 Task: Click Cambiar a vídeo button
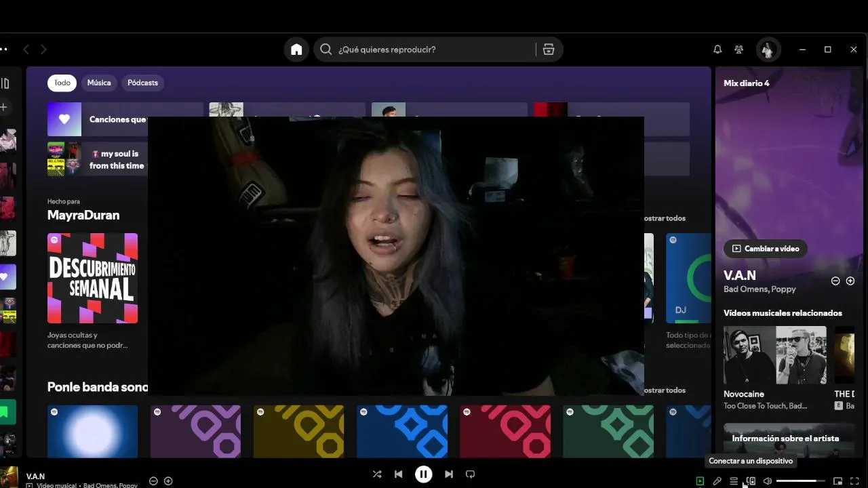(766, 249)
